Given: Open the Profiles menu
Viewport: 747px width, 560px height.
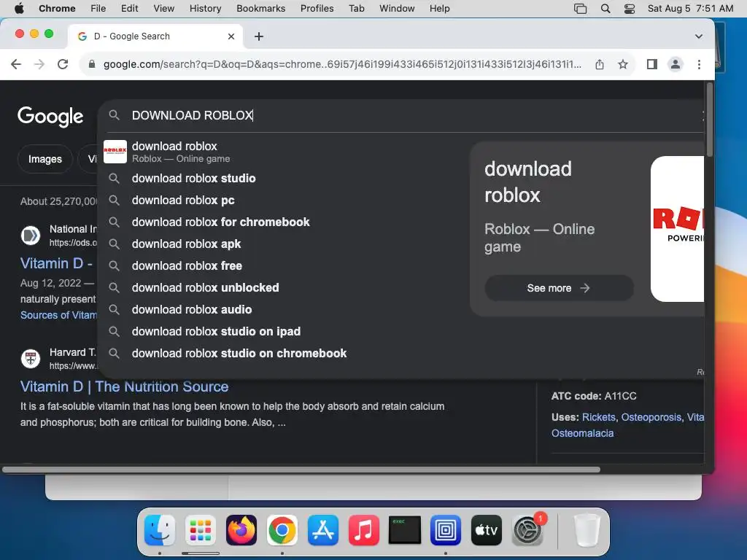Looking at the screenshot, I should (317, 9).
